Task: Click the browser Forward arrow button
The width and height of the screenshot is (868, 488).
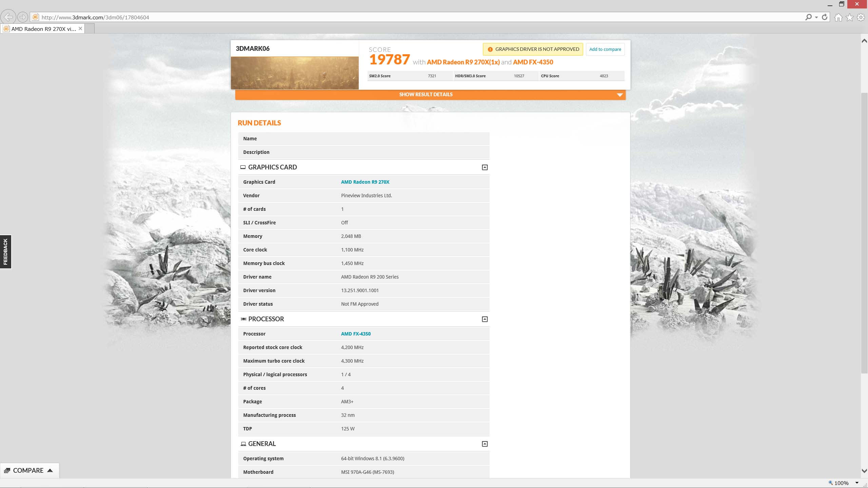Action: (x=22, y=17)
